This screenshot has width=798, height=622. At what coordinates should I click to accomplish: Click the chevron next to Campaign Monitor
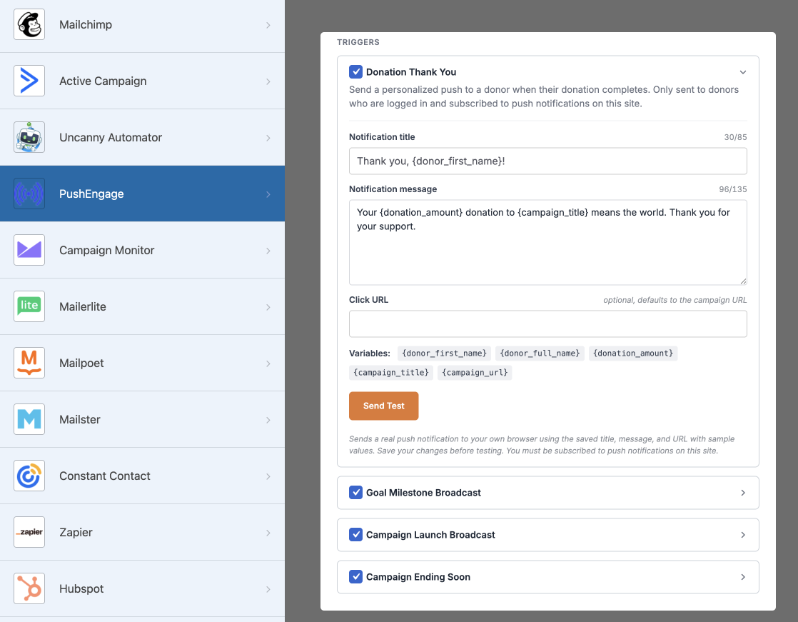268,250
